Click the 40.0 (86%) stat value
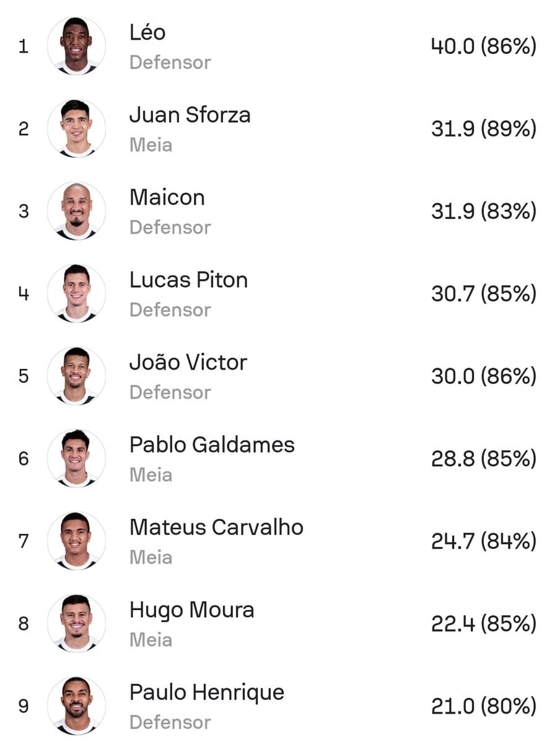Screen dimensions: 560x744 [483, 46]
